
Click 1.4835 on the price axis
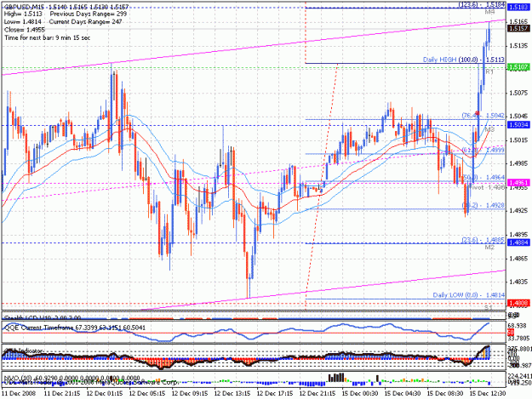518,282
